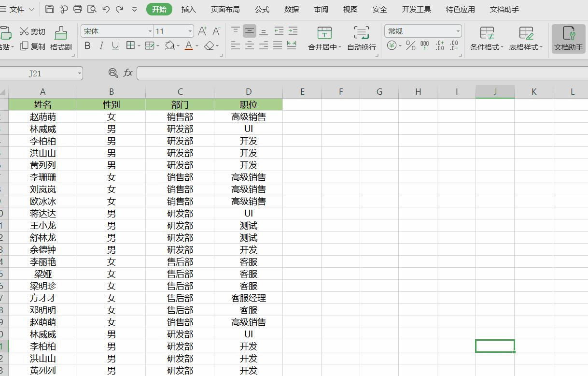Select the cell containing 客服经理

(x=249, y=298)
